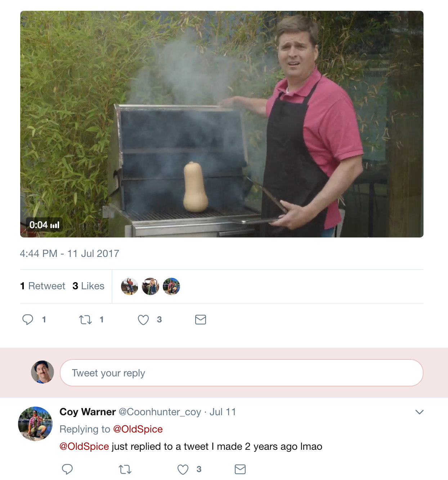Screen dimensions: 448x480
Task: Open second liker's avatar
Action: click(x=151, y=286)
